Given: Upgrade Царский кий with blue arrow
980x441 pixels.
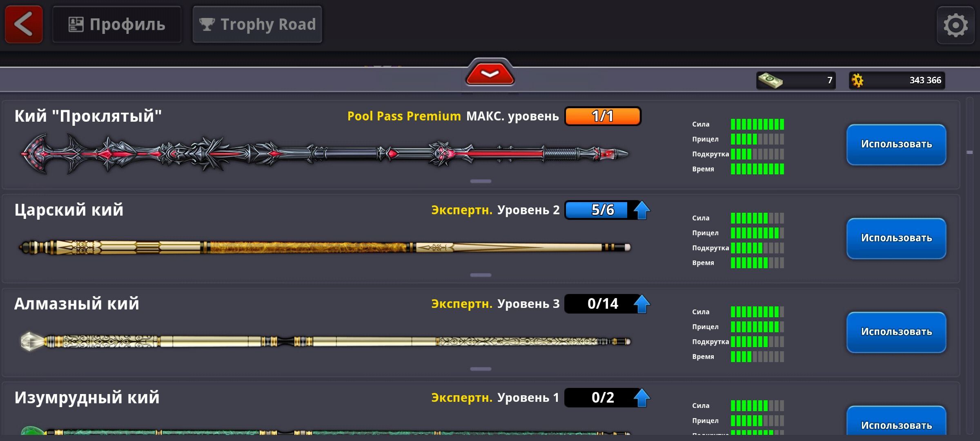Looking at the screenshot, I should coord(641,210).
